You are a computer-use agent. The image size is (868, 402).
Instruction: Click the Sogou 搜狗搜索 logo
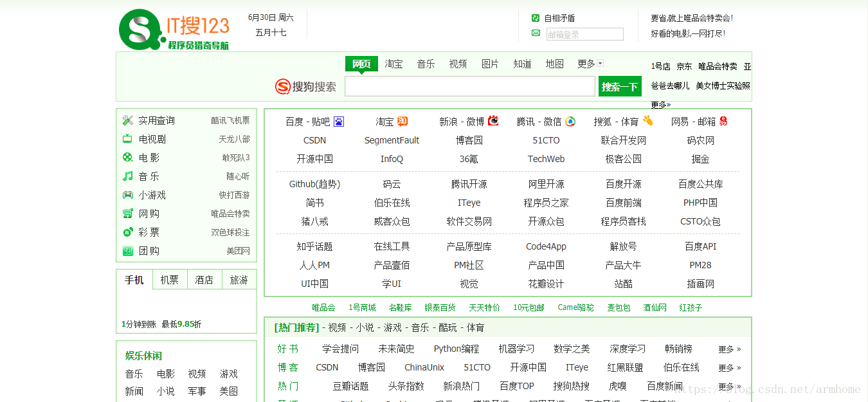[306, 86]
